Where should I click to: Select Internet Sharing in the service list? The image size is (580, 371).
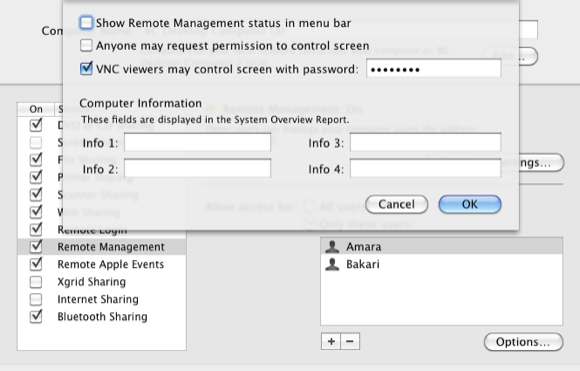click(x=102, y=299)
